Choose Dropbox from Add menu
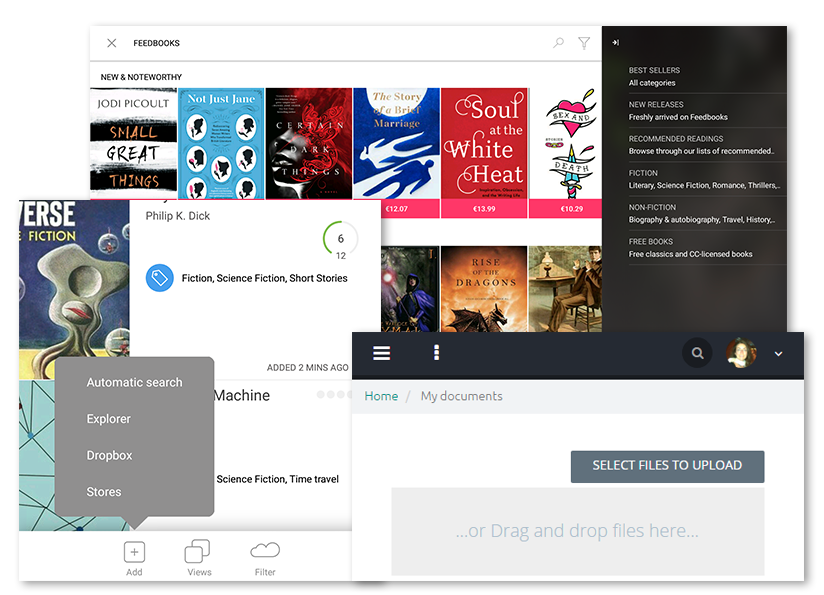Image resolution: width=824 pixels, height=595 pixels. coord(109,455)
